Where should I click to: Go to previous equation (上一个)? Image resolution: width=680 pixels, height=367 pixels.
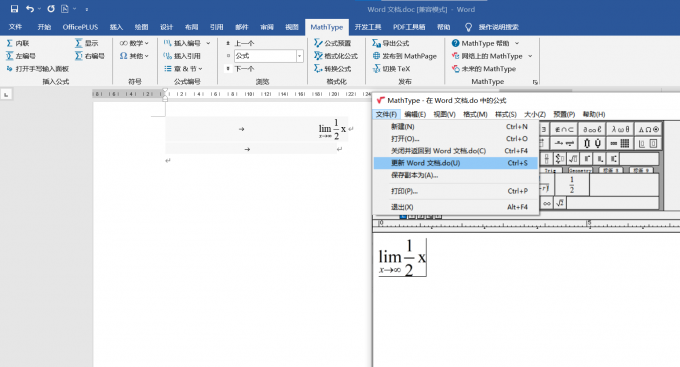[240, 43]
